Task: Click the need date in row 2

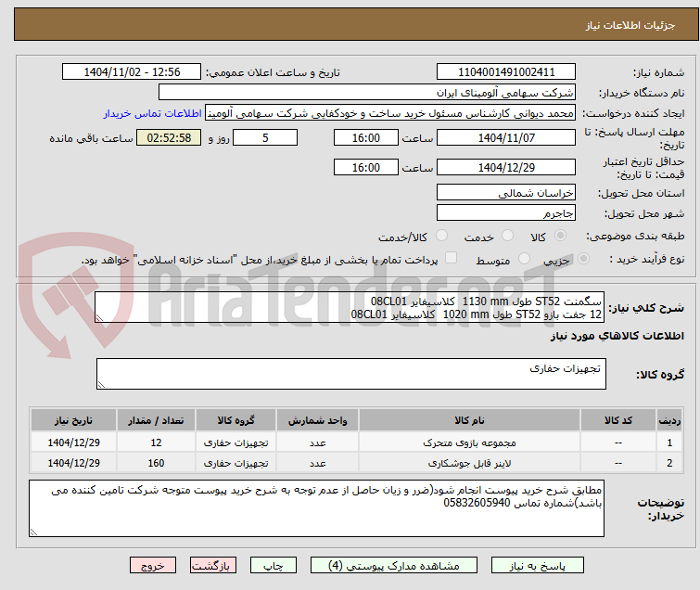Action: 73,463
